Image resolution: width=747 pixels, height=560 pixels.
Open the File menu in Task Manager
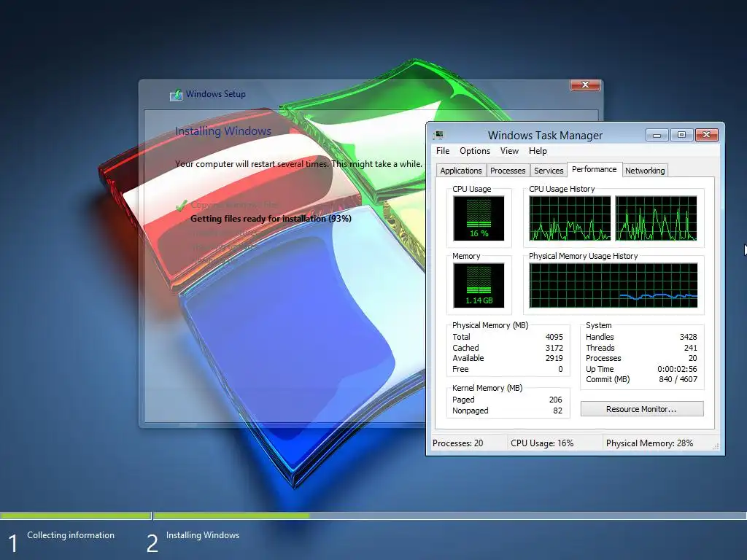point(443,151)
